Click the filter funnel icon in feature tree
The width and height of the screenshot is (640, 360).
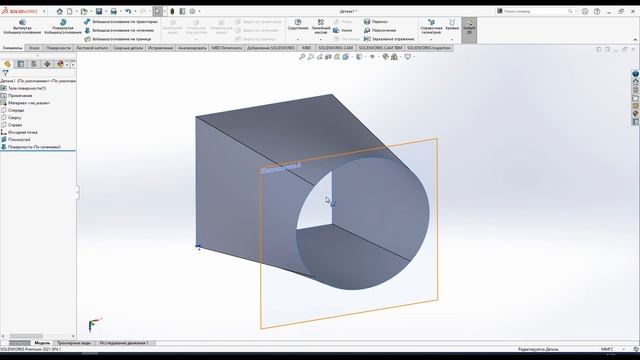[x=5, y=73]
